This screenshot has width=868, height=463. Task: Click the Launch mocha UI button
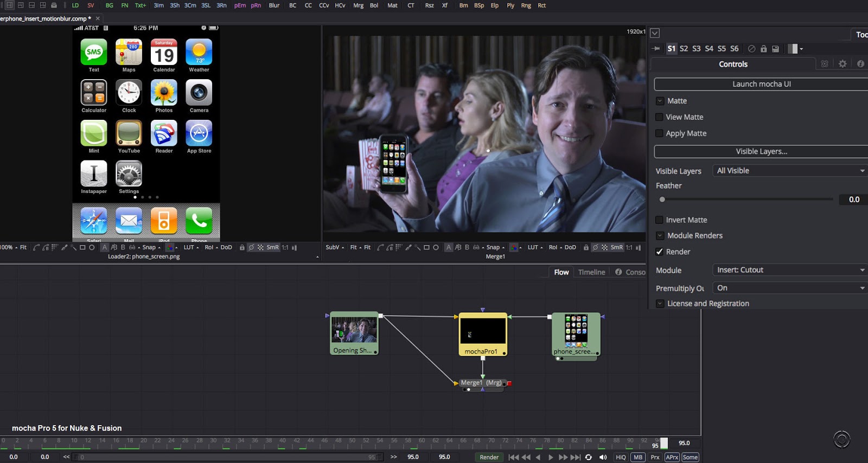click(x=761, y=84)
